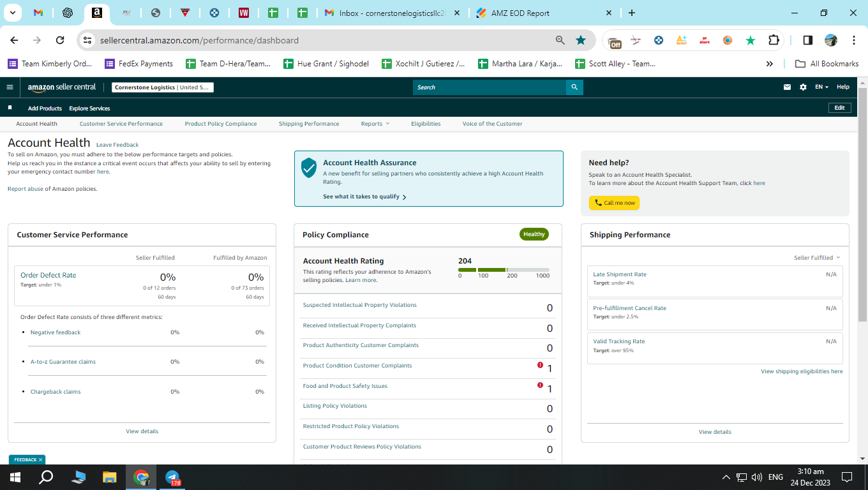Open Received Intellectual Property Complaints link
868x490 pixels.
click(359, 325)
